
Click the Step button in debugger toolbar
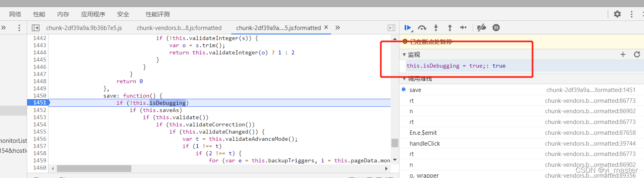(x=463, y=28)
